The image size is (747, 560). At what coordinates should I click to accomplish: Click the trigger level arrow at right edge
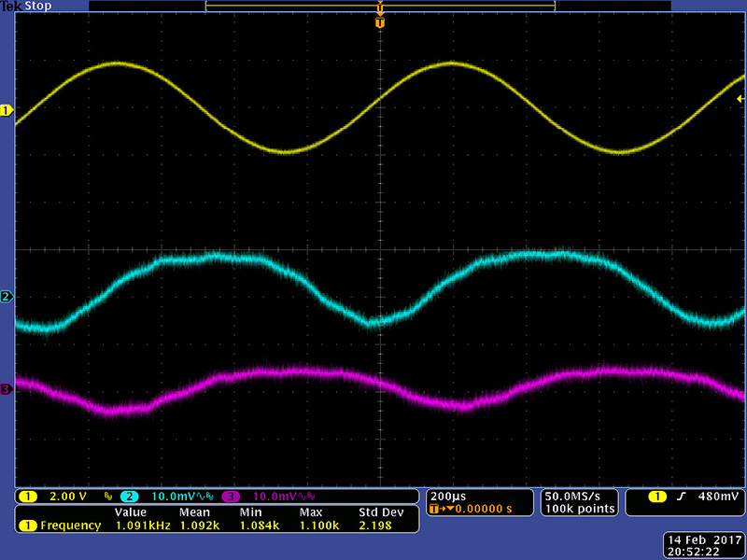(x=740, y=98)
